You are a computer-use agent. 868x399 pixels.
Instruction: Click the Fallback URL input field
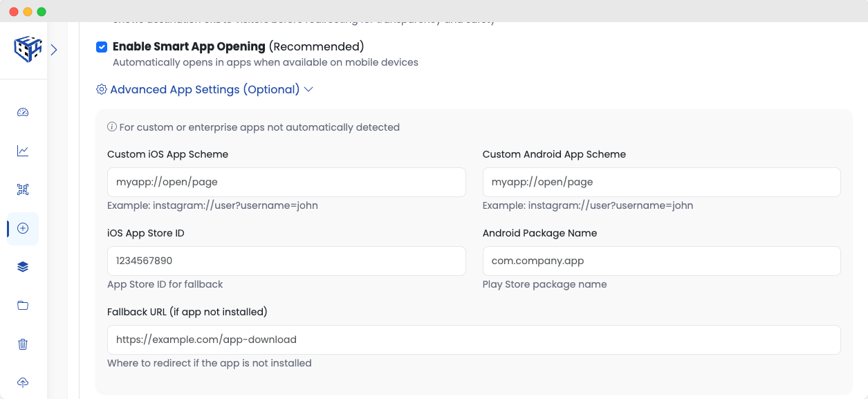(x=474, y=340)
